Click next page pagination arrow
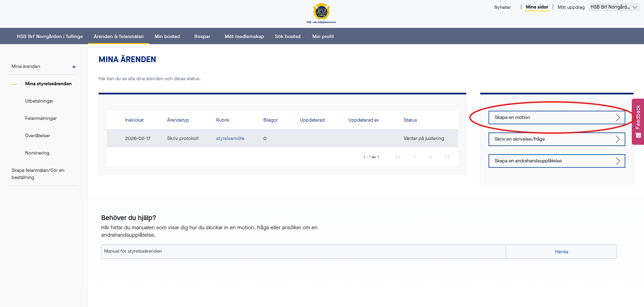The height and width of the screenshot is (307, 644). tap(431, 157)
